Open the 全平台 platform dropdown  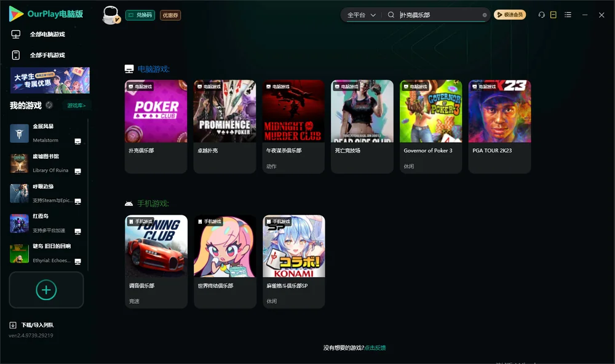tap(361, 15)
